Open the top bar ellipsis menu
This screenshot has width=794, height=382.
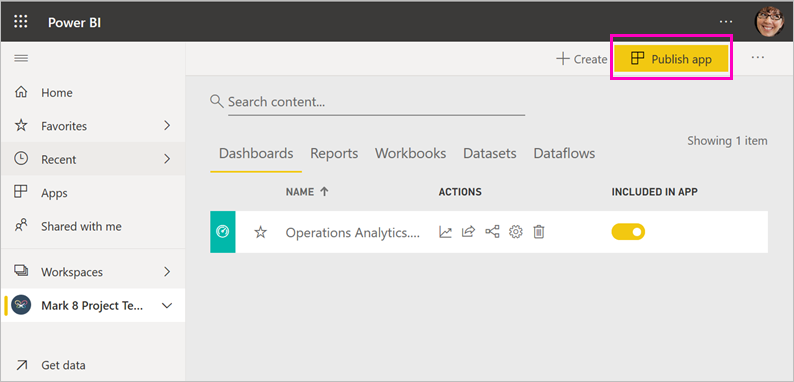click(726, 22)
